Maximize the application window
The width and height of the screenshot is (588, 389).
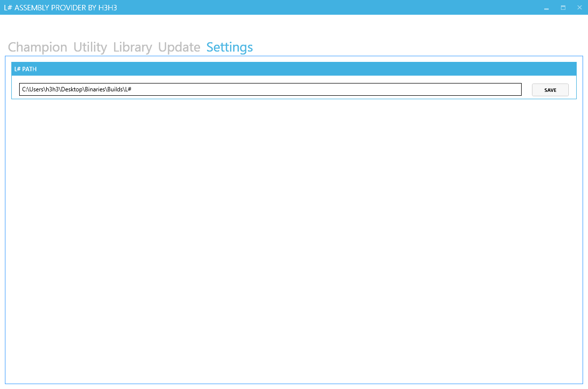click(x=563, y=7)
